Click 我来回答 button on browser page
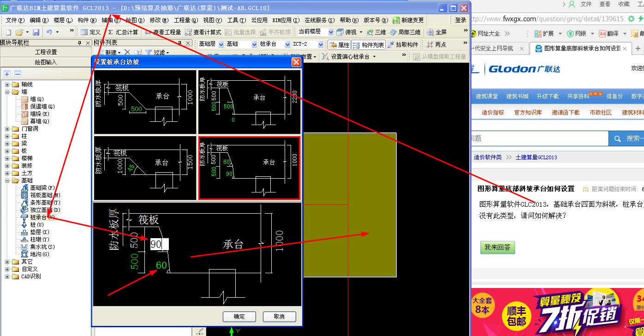This screenshot has height=336, width=644. [x=497, y=247]
